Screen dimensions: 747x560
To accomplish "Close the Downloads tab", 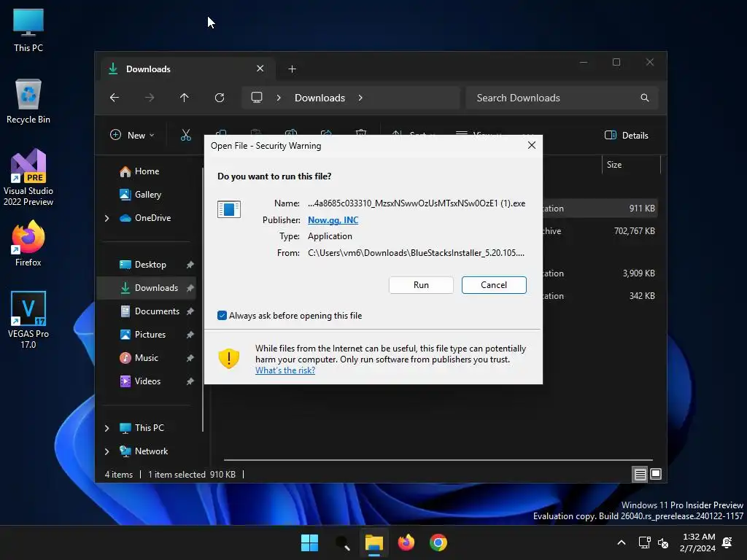I will [x=260, y=69].
